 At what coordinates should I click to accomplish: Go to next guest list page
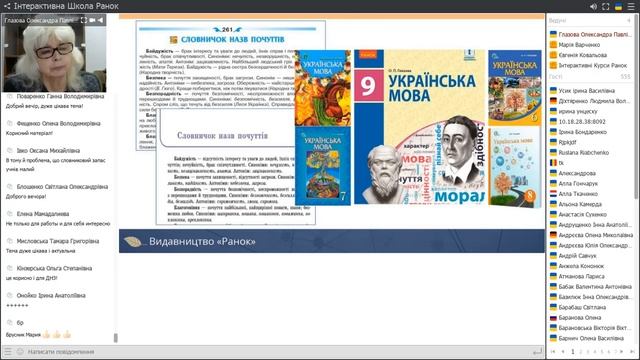(x=622, y=351)
